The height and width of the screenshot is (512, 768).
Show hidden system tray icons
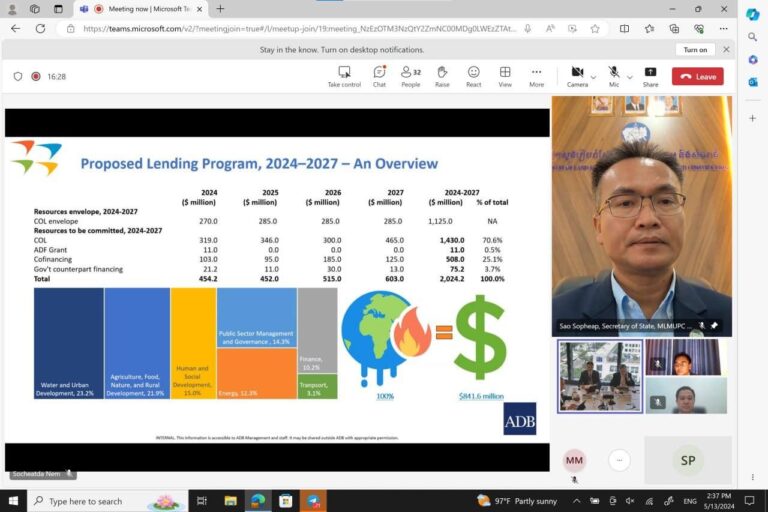coord(576,501)
